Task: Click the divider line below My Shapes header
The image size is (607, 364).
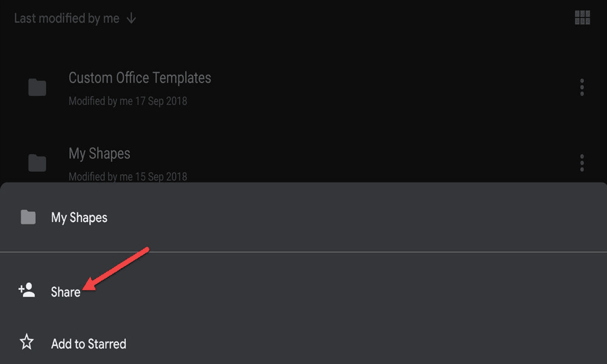Action: point(303,252)
